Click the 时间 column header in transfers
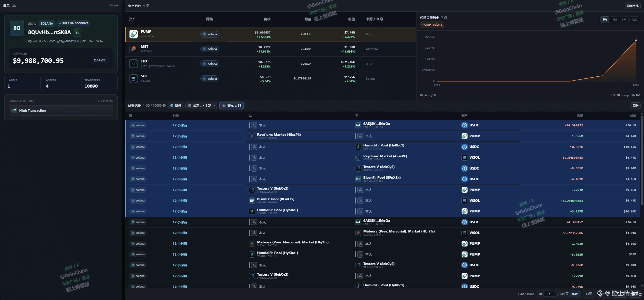Image resolution: width=644 pixels, height=300 pixels. click(x=176, y=116)
